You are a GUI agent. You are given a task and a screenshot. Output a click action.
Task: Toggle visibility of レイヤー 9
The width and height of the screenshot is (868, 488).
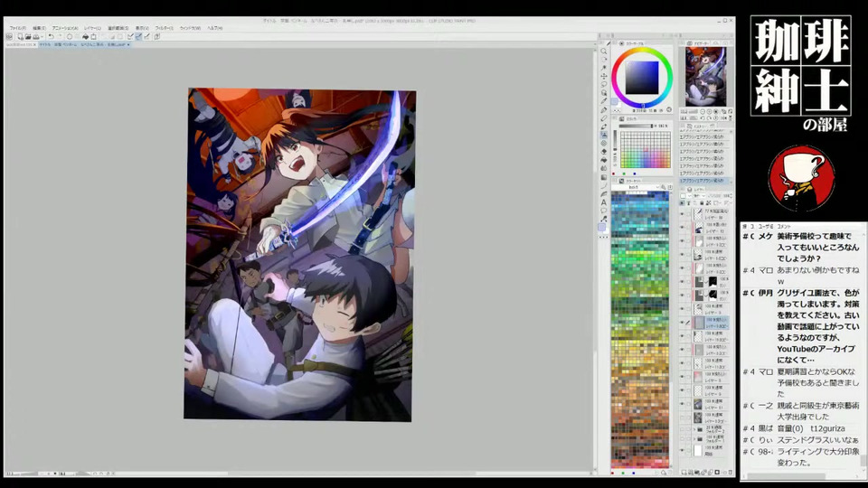tap(682, 390)
